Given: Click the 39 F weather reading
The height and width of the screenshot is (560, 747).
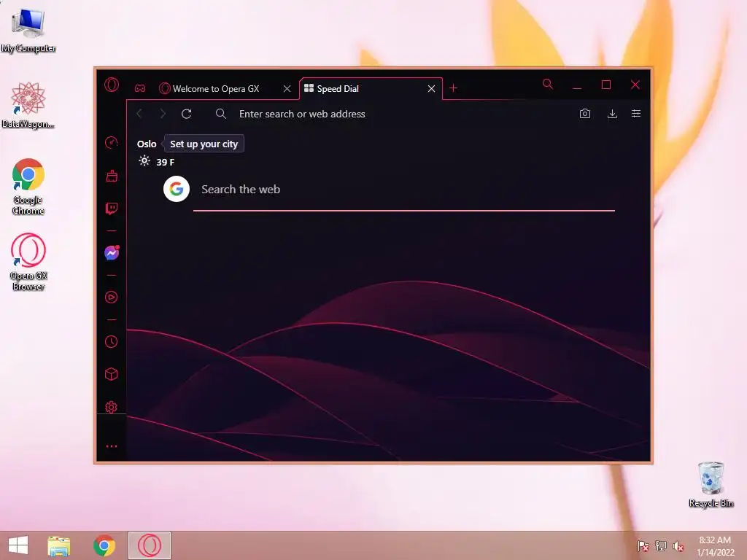Looking at the screenshot, I should pyautogui.click(x=166, y=163).
